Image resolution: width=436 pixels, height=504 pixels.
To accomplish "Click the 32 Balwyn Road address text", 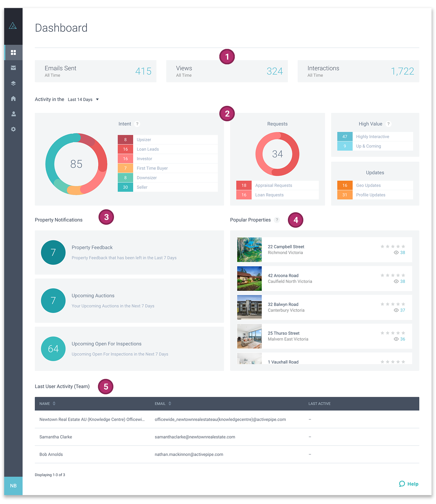I will coord(283,304).
